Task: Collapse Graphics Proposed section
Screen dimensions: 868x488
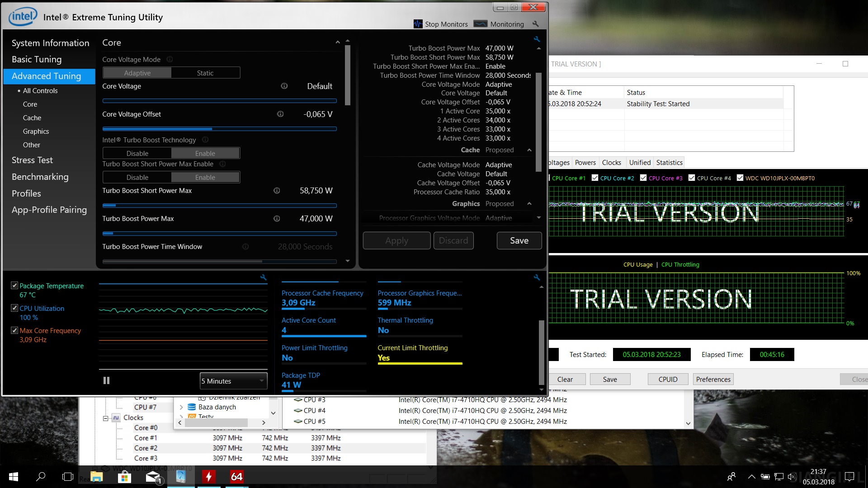Action: (529, 204)
